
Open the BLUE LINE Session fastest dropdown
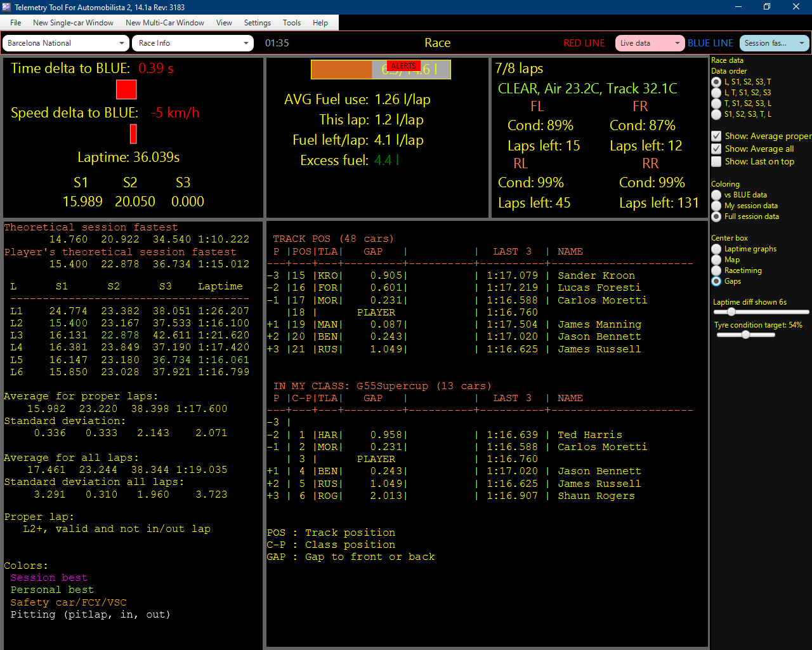point(774,43)
